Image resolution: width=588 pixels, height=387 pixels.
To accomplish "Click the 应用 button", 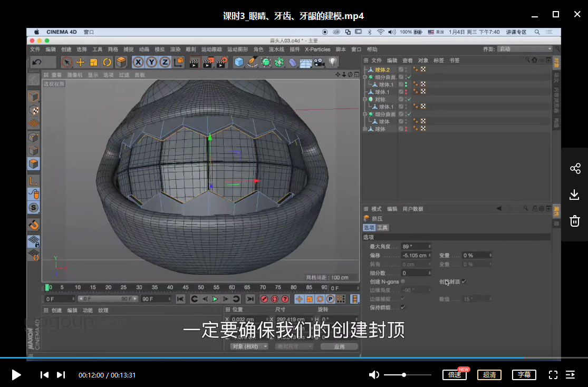I will [339, 346].
